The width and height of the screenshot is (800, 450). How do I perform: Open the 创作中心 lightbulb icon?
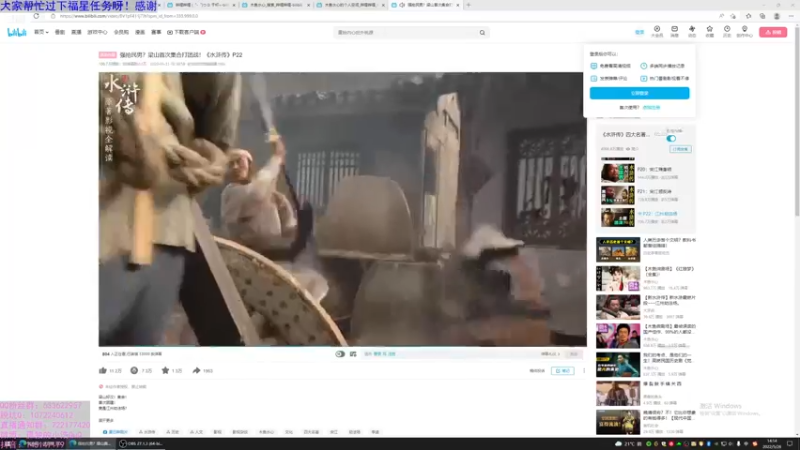coord(744,32)
